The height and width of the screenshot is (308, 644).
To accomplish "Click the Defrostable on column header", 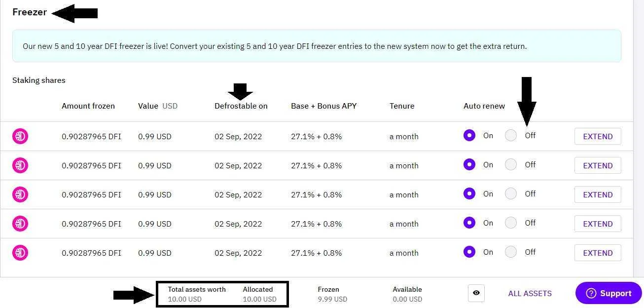I will [x=241, y=106].
